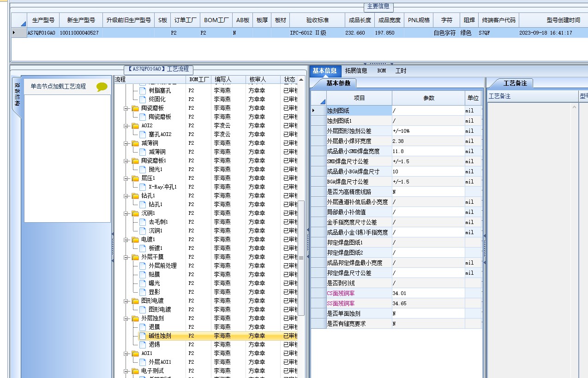This screenshot has width=588, height=378.
Task: Click the 是否为高精度线路 row label
Action: point(359,192)
